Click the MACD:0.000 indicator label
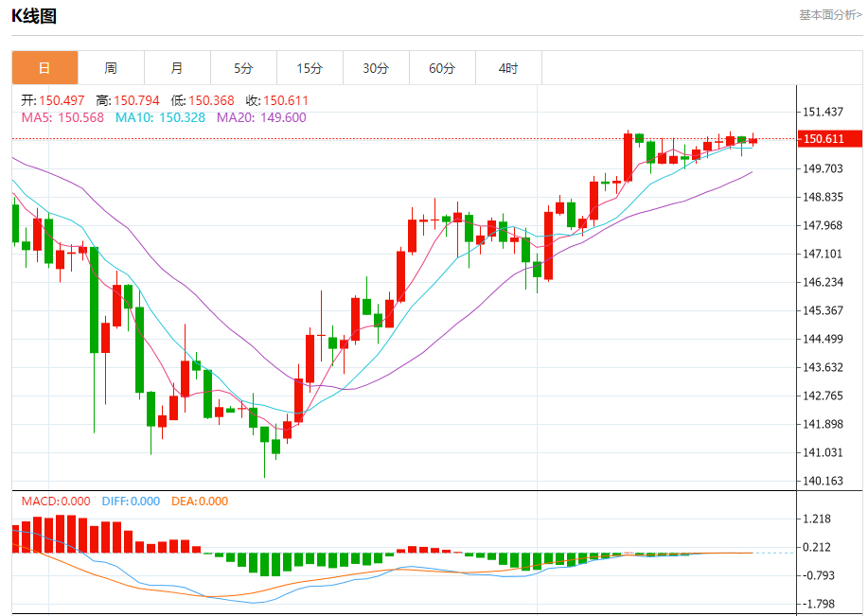868x616 pixels. coord(56,502)
